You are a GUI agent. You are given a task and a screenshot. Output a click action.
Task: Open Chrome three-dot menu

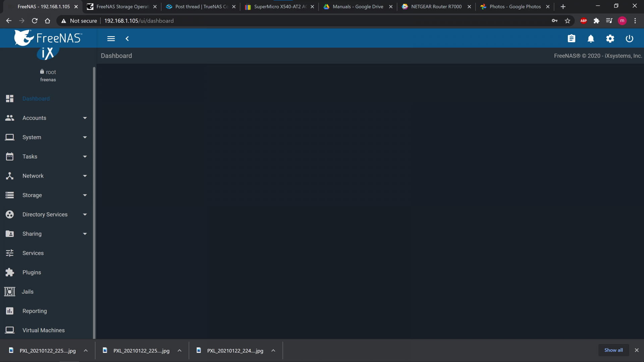pyautogui.click(x=635, y=21)
